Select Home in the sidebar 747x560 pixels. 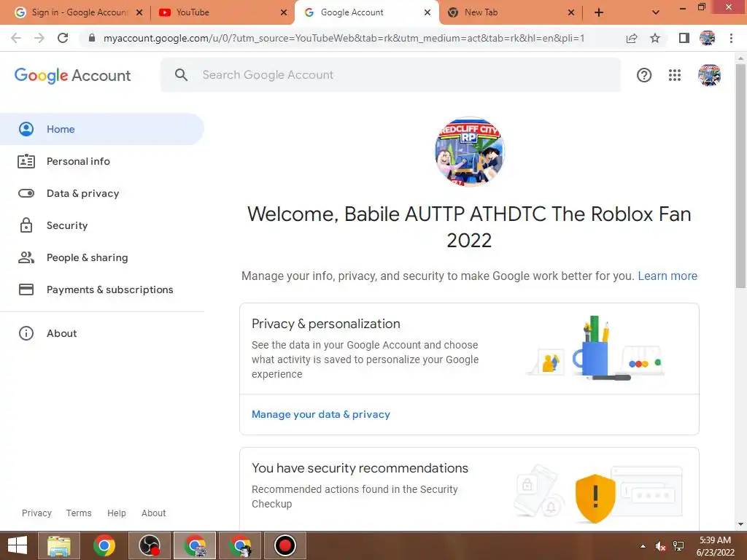(102, 129)
